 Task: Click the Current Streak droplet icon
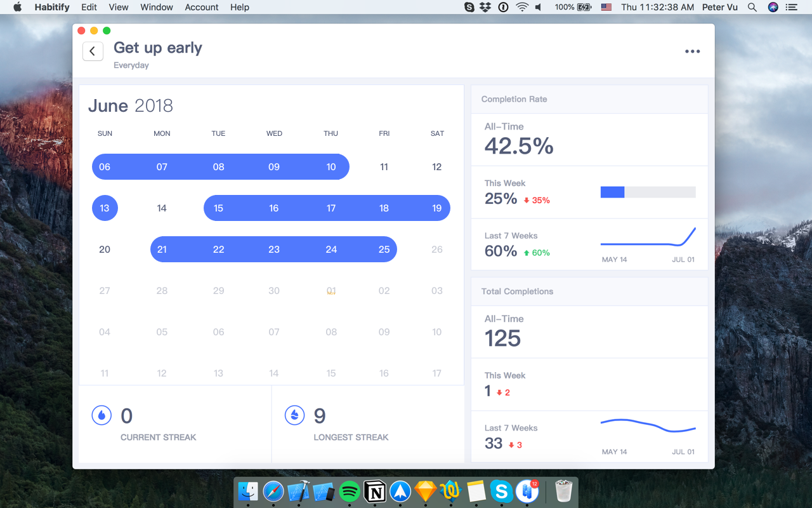click(x=101, y=415)
